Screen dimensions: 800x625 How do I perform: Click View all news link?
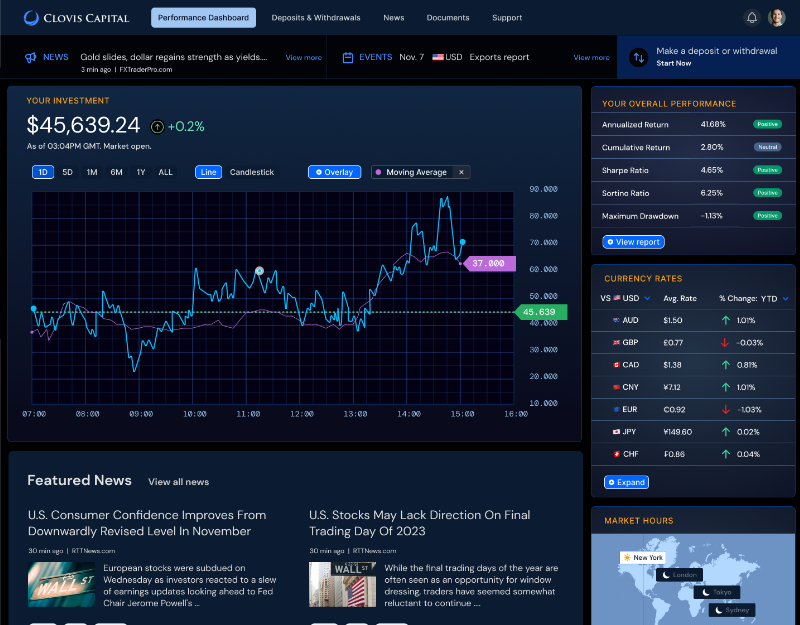(179, 482)
